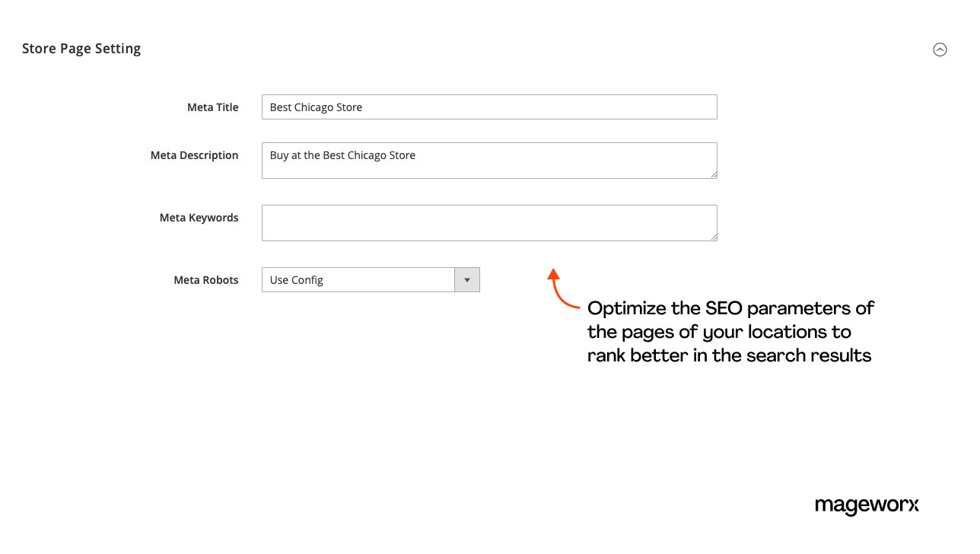Click the mageworx logo
Screen dimensions: 980x554
(867, 505)
